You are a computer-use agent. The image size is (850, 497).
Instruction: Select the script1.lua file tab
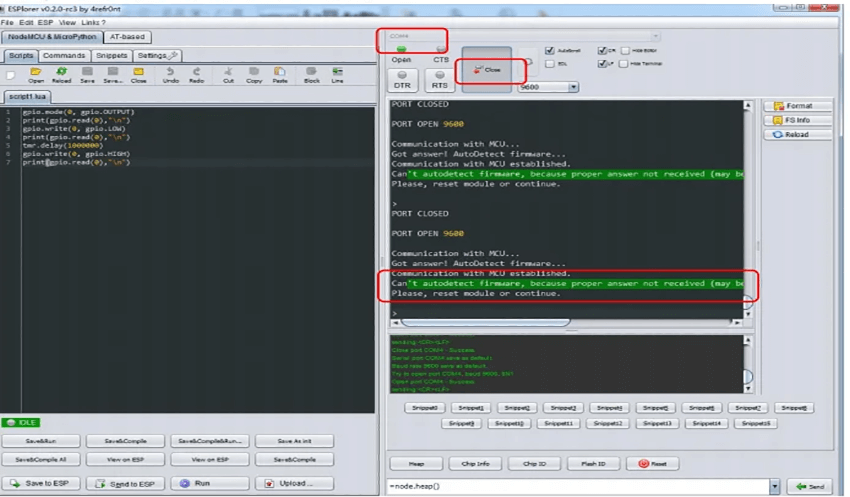[28, 96]
